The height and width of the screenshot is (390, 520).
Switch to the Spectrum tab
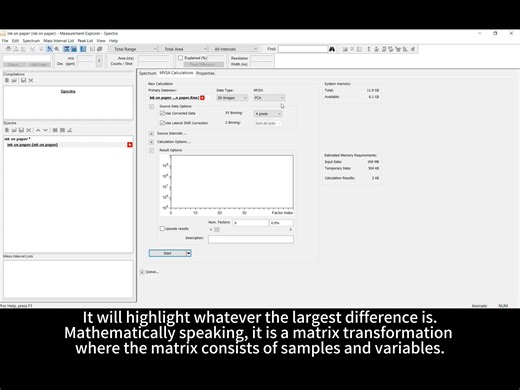tap(148, 73)
